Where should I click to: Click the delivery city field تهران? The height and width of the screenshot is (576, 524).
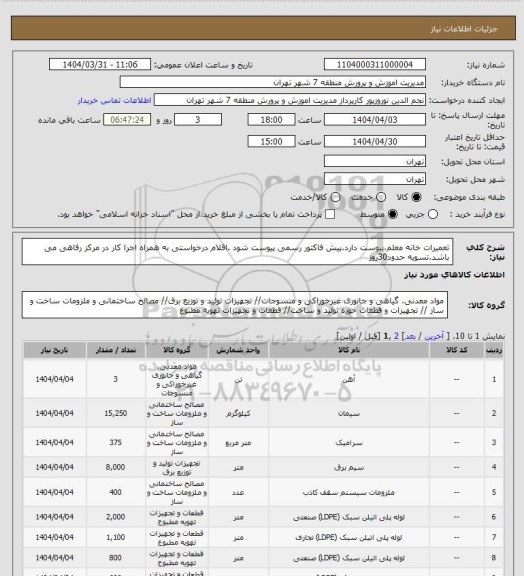click(x=375, y=179)
